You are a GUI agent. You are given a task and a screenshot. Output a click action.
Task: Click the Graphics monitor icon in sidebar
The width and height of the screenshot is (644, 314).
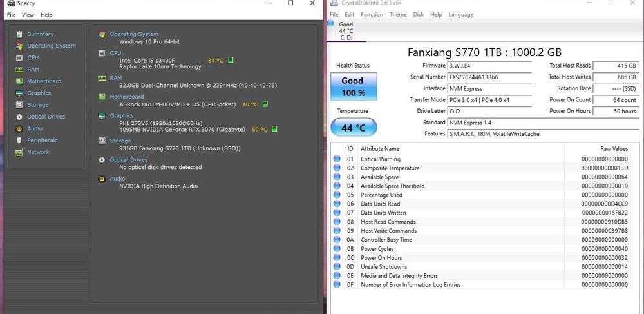[19, 93]
